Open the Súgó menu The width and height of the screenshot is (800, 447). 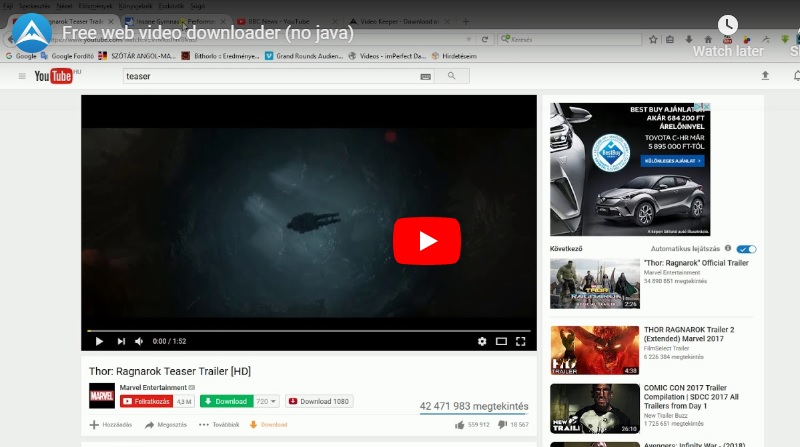click(197, 6)
